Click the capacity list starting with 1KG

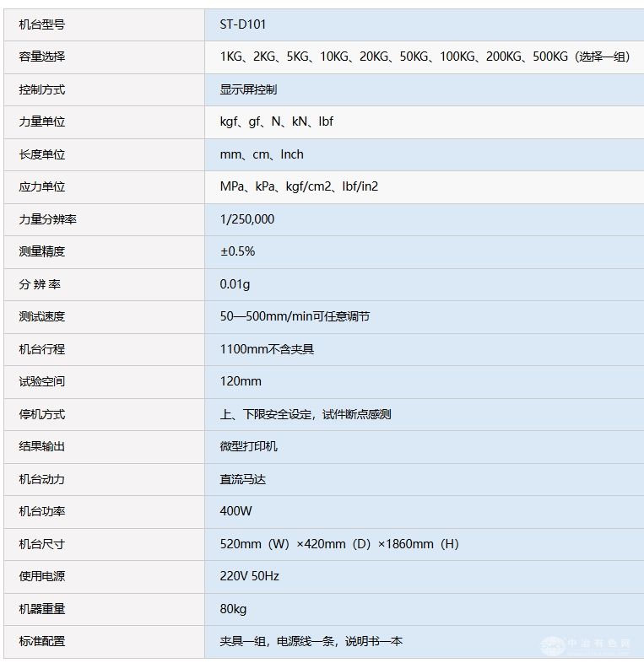(424, 57)
